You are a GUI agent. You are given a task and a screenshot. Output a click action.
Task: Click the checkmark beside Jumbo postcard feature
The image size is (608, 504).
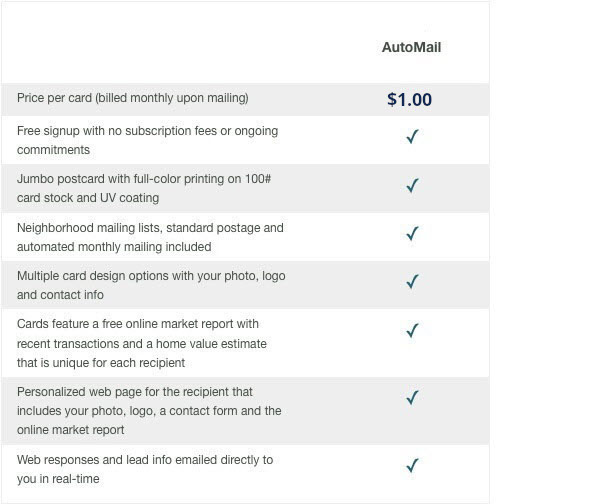(x=411, y=185)
